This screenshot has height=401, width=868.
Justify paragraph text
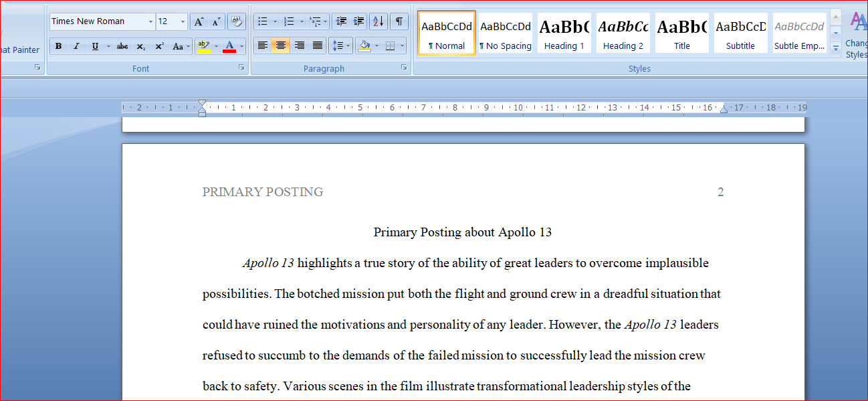(x=318, y=46)
